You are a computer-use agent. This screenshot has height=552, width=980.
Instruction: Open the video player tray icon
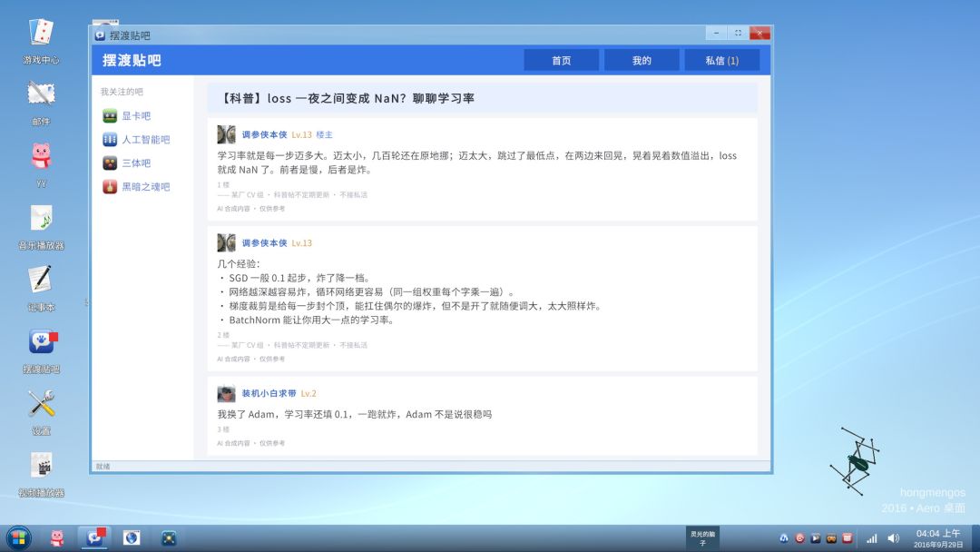[x=816, y=538]
